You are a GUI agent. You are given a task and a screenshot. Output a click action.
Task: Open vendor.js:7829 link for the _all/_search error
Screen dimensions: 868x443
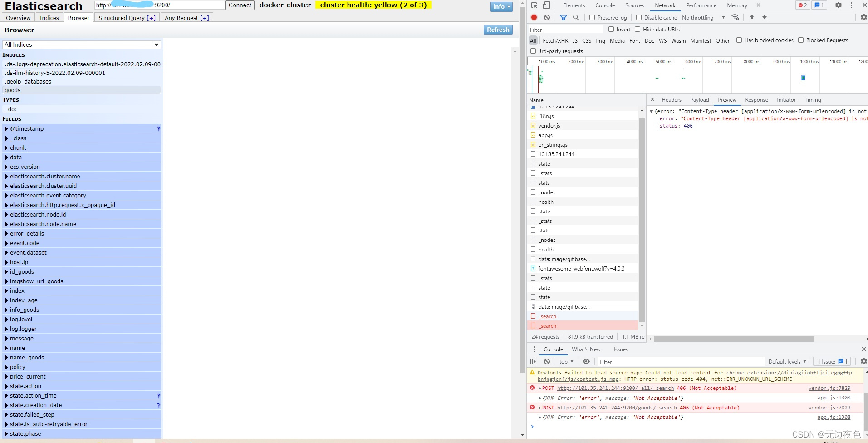(x=829, y=388)
